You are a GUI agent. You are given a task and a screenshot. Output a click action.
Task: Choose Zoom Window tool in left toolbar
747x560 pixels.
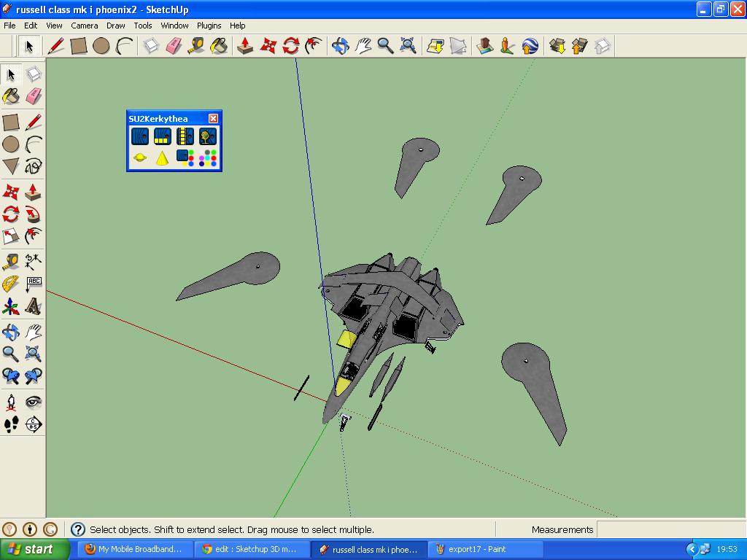(x=34, y=354)
